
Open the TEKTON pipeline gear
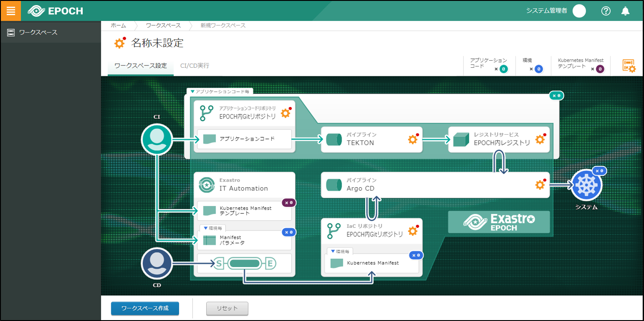click(413, 139)
